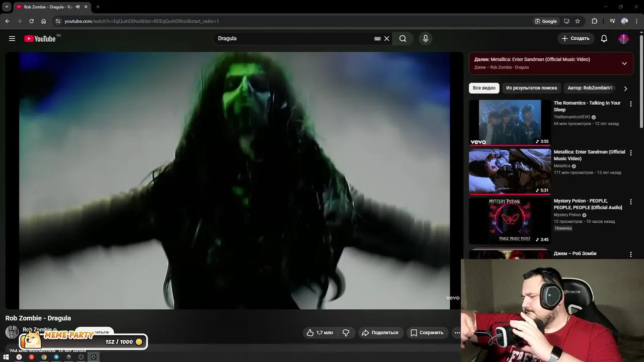
Task: Open the tab search dropdown arrow
Action: pos(7,7)
